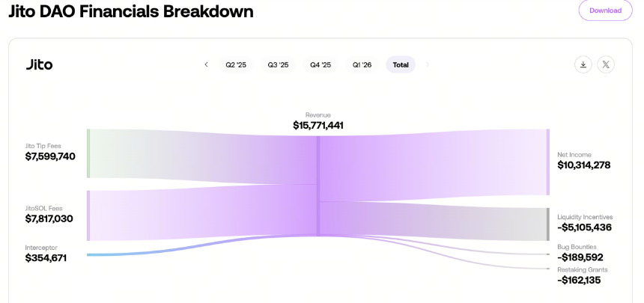This screenshot has height=303, width=644.
Task: Select the gray Liquidity Incentives node bar
Action: pos(548,224)
